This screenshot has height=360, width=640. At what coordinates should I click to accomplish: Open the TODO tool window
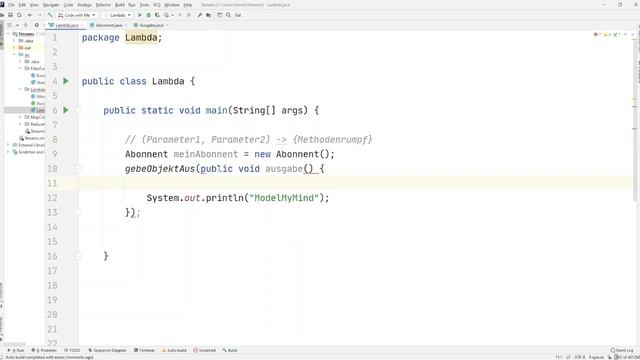tap(72, 350)
